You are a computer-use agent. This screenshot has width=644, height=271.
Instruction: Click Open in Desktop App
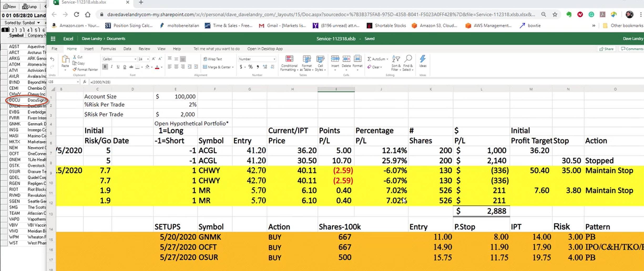click(x=265, y=49)
